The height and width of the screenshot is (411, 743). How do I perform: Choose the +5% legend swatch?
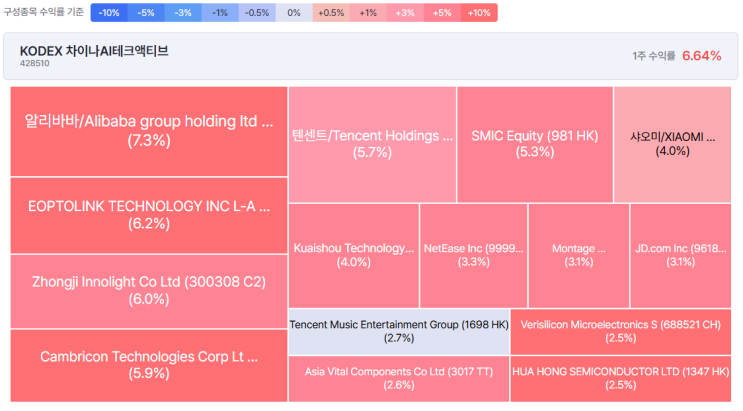(x=442, y=13)
